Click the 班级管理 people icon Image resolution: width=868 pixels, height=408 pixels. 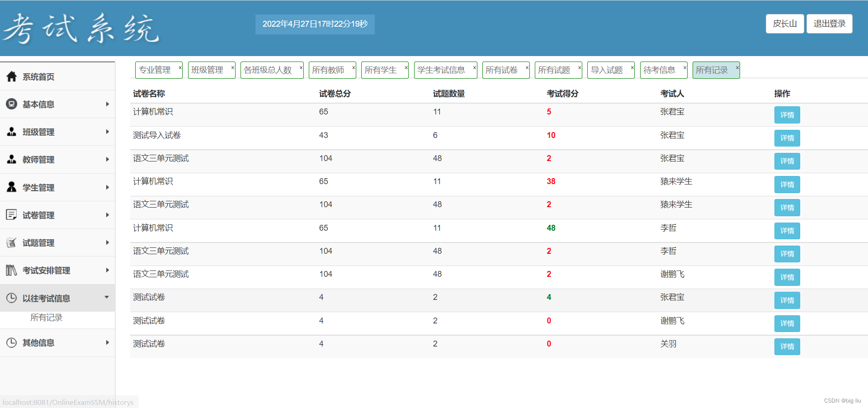pyautogui.click(x=12, y=132)
